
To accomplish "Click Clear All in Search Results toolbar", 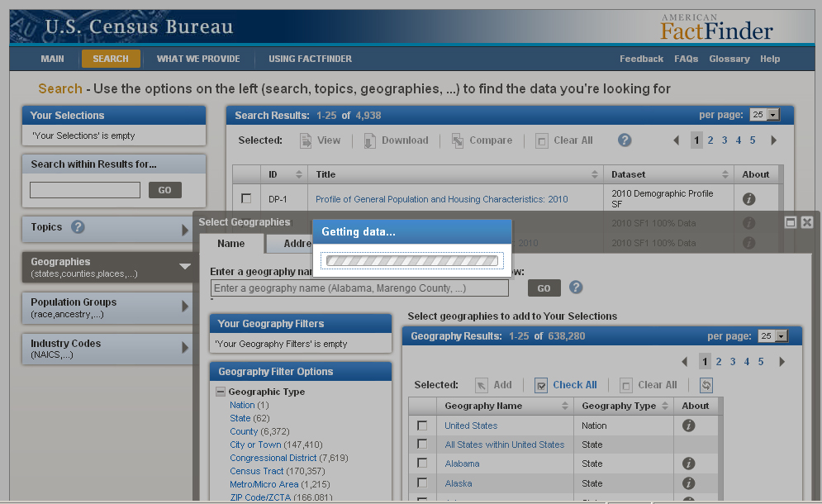I will click(x=564, y=140).
